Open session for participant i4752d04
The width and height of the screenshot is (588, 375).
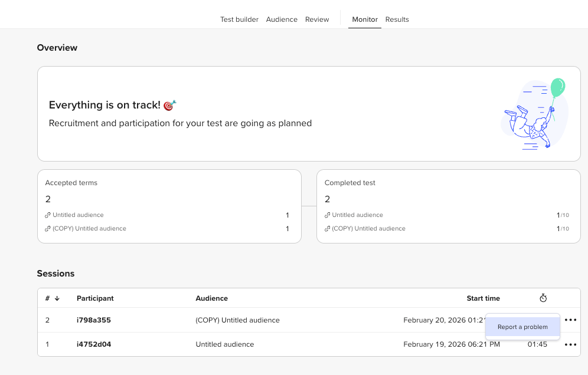94,344
